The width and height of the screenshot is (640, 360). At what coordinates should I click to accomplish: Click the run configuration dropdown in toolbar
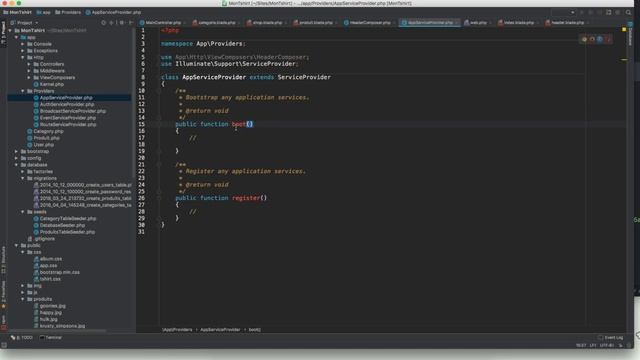pyautogui.click(x=563, y=12)
